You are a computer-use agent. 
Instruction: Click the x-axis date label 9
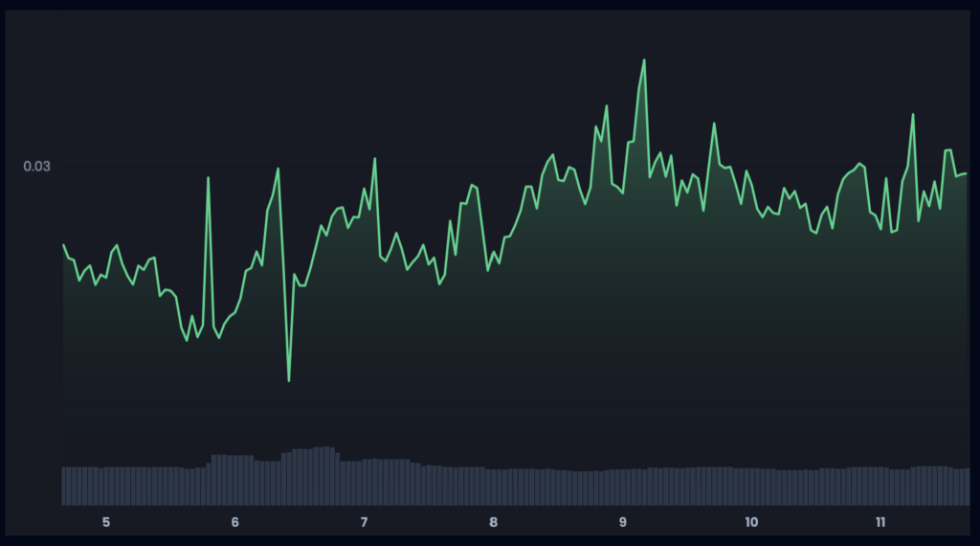[622, 522]
